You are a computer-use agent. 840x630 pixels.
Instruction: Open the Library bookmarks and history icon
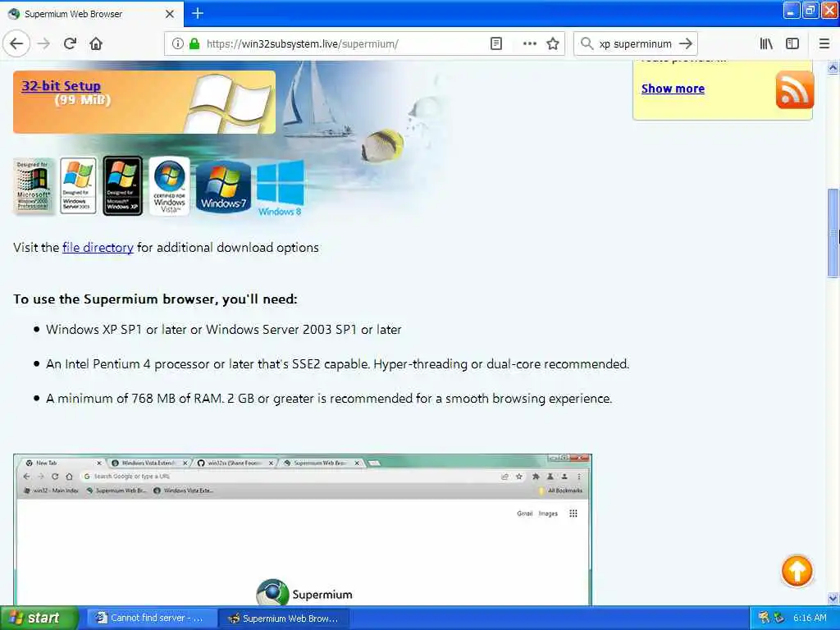click(766, 44)
